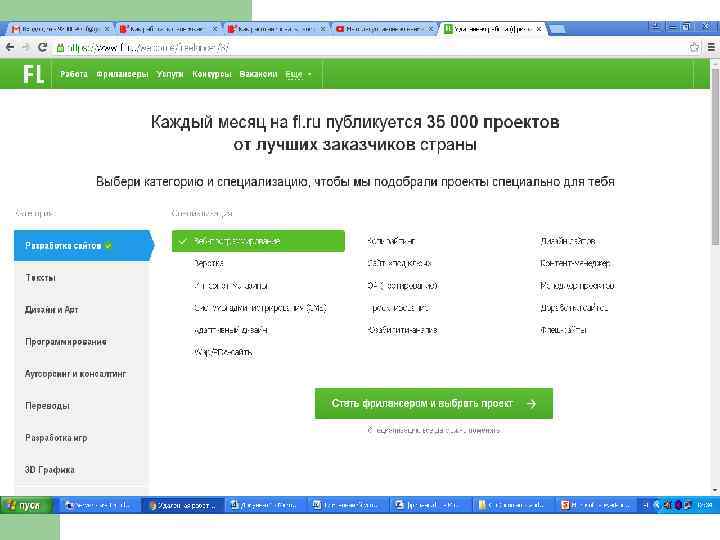This screenshot has height=540, width=720.
Task: Expand the Еще dropdown in header
Action: click(x=298, y=74)
